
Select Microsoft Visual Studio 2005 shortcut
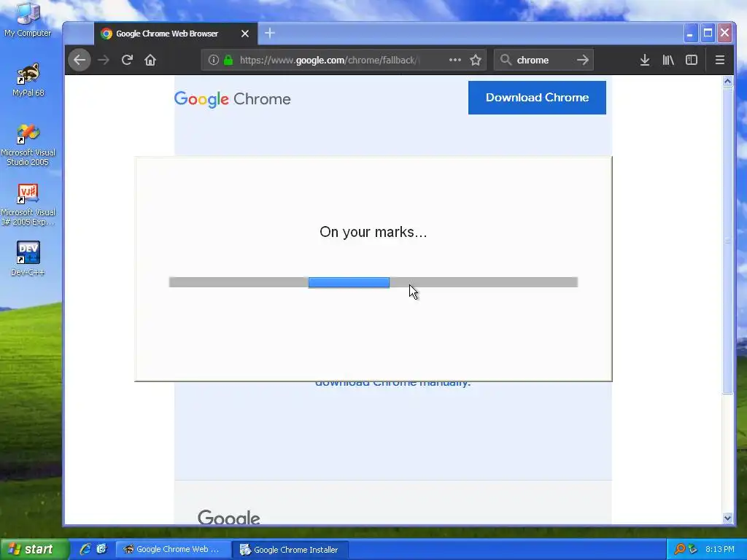[28, 145]
